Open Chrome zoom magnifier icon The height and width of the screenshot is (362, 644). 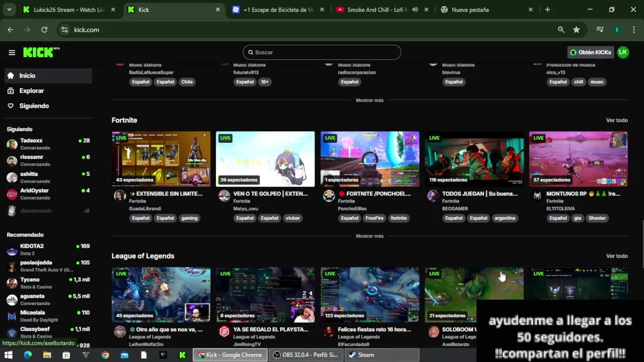(561, 30)
